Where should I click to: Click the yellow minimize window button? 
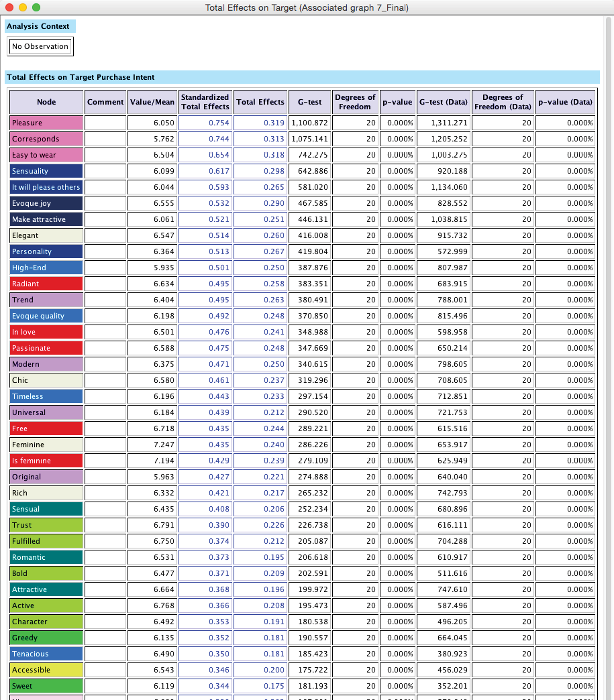pos(23,7)
